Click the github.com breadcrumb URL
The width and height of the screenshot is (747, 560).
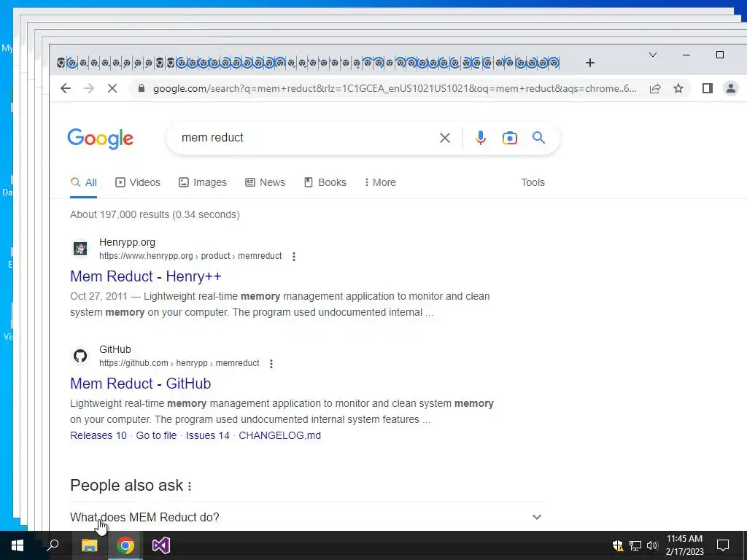[179, 363]
